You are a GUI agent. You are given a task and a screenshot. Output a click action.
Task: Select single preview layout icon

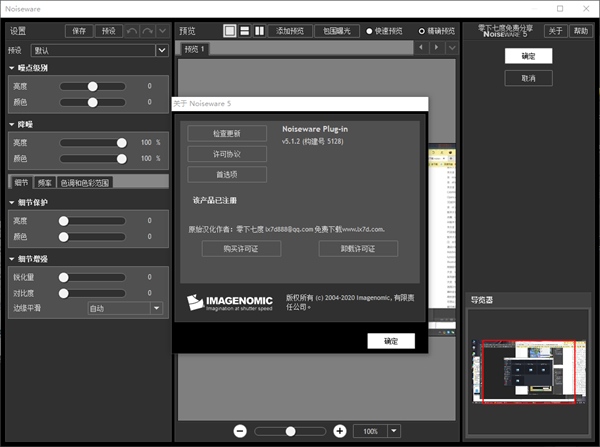pyautogui.click(x=230, y=31)
